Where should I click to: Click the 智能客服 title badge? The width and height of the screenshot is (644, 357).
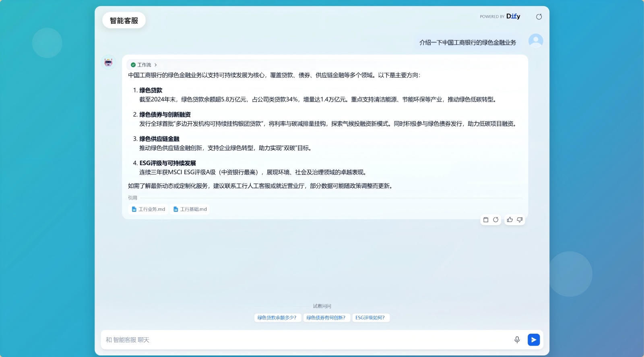(x=124, y=21)
